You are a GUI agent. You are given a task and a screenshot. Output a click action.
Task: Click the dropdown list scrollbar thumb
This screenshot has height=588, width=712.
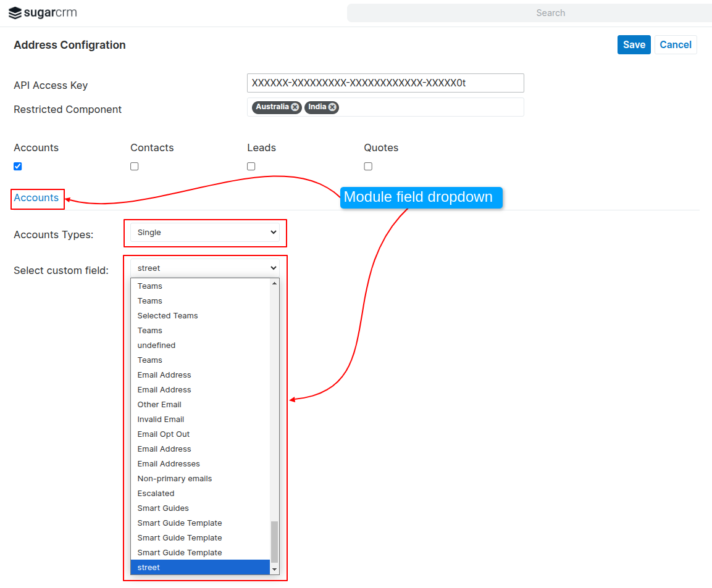point(275,541)
